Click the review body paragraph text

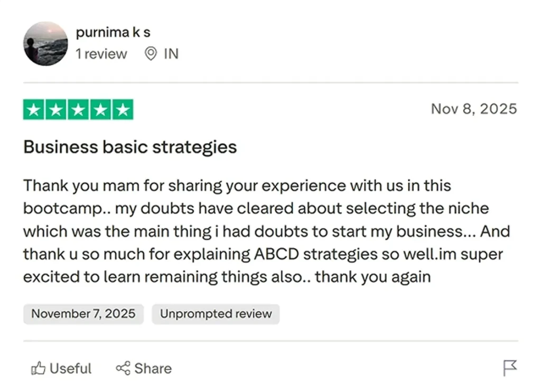(x=264, y=231)
